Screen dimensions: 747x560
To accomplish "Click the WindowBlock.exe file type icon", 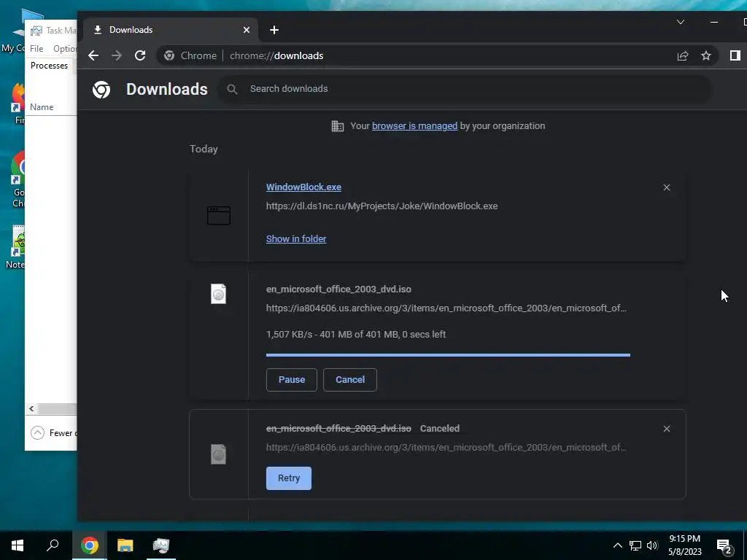I will coord(219,215).
